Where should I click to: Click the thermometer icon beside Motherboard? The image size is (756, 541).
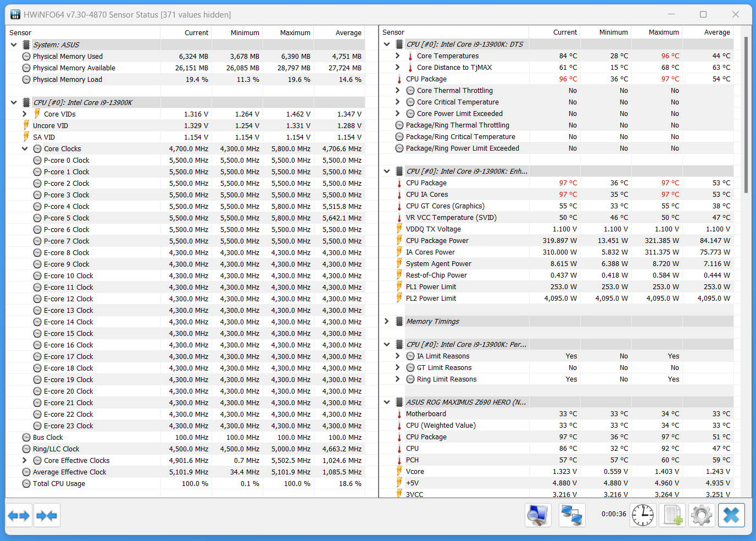click(x=399, y=414)
